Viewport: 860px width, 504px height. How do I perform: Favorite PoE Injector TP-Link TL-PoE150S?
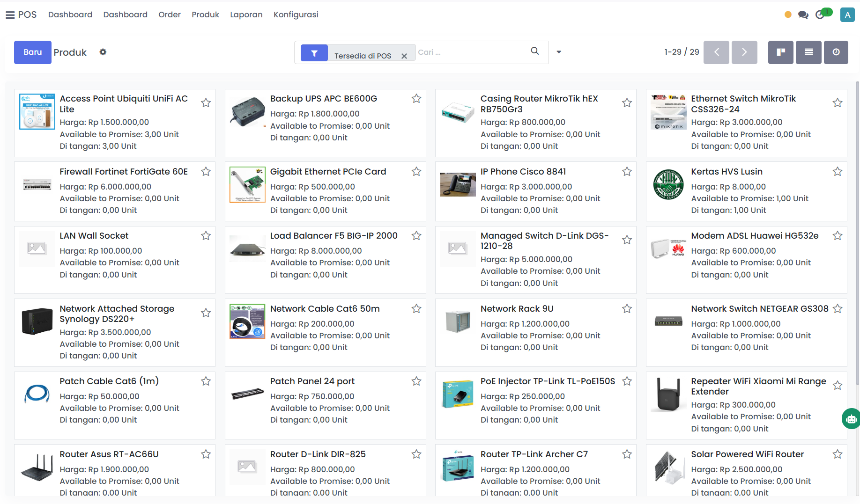click(627, 381)
